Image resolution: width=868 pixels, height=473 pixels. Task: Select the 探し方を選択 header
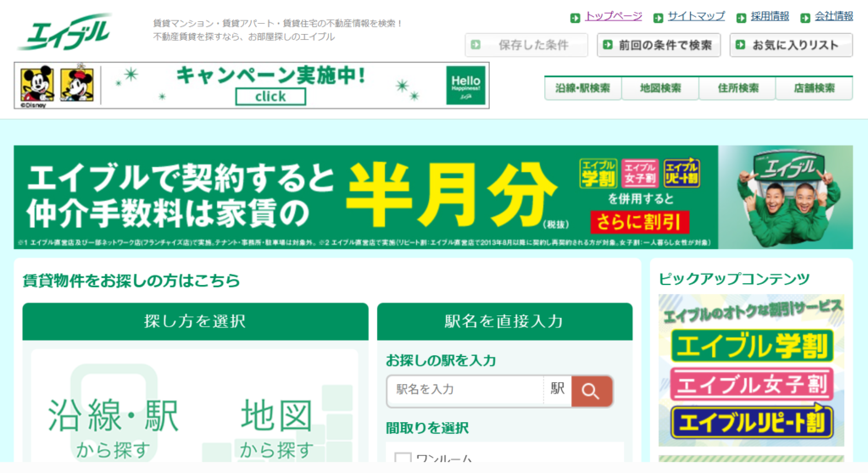[x=196, y=321]
